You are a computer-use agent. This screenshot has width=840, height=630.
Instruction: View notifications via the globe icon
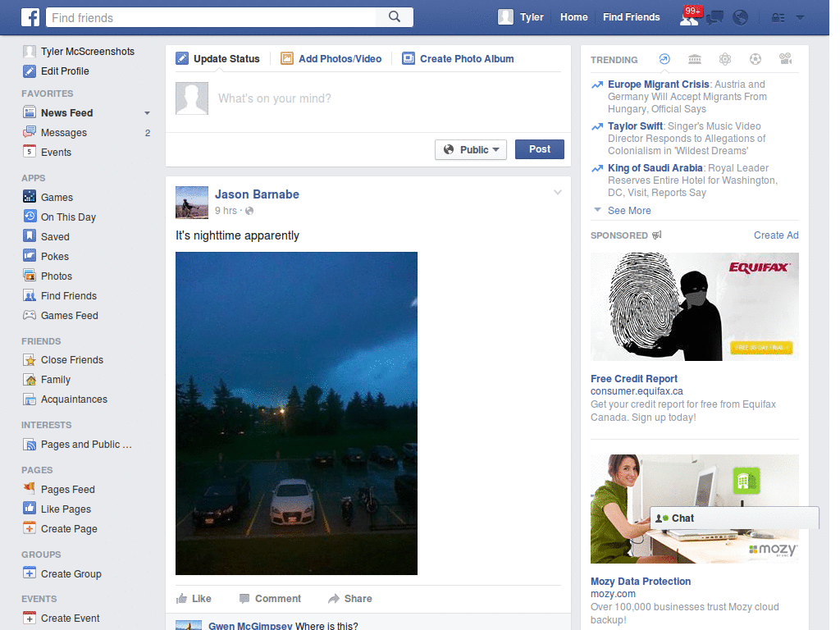740,17
